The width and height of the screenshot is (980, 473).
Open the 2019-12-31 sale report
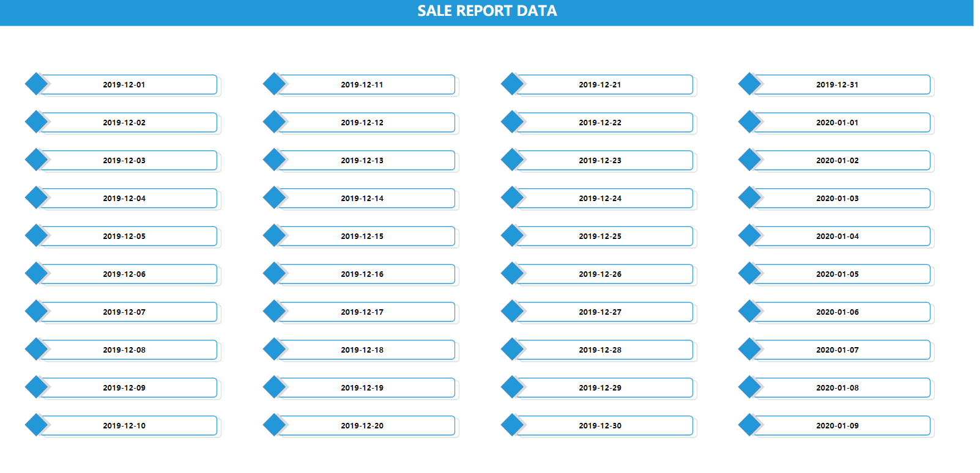(x=842, y=84)
